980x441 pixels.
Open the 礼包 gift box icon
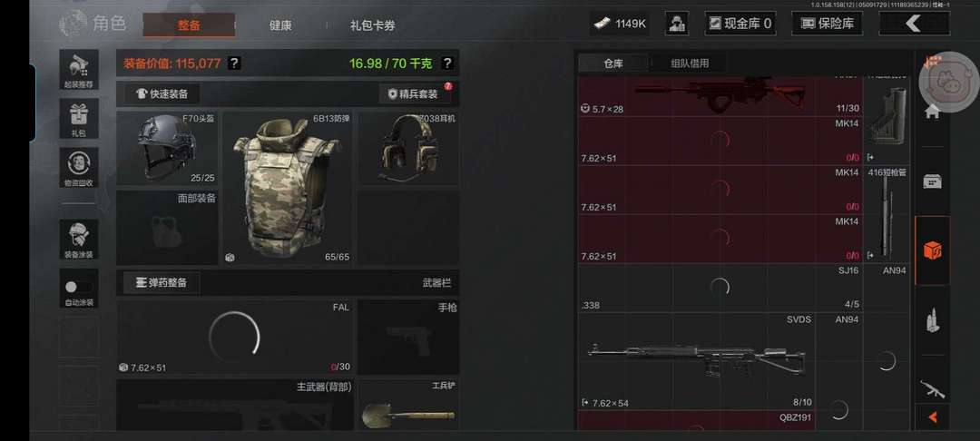point(79,118)
